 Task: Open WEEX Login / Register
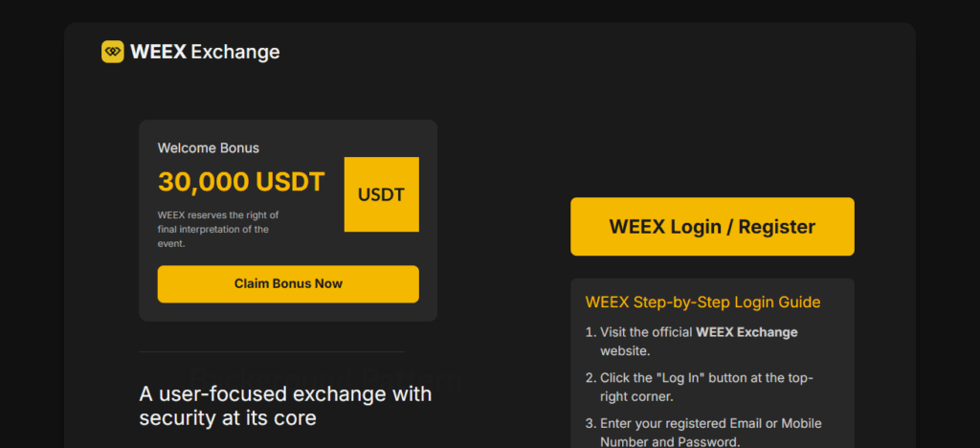(x=712, y=227)
